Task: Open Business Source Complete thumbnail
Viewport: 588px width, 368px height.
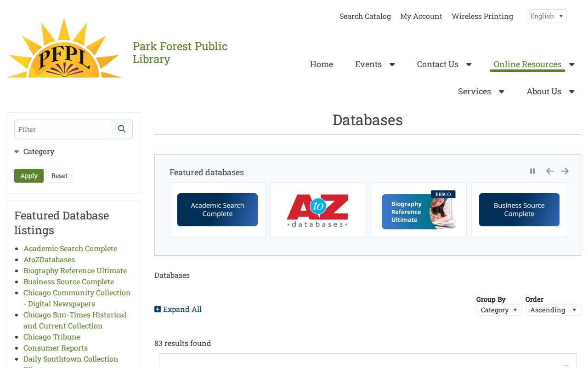Action: click(519, 210)
